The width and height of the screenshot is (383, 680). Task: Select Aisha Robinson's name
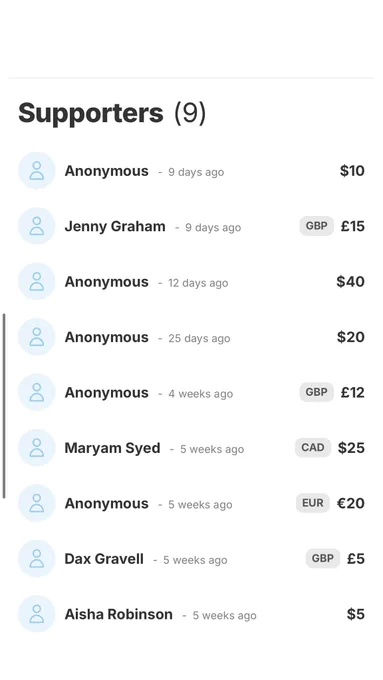point(118,615)
